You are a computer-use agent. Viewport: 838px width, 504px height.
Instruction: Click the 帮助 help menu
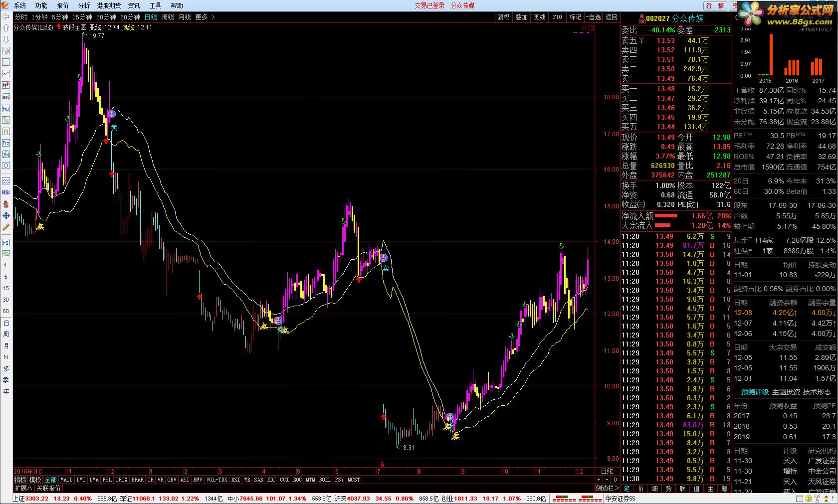coord(177,5)
